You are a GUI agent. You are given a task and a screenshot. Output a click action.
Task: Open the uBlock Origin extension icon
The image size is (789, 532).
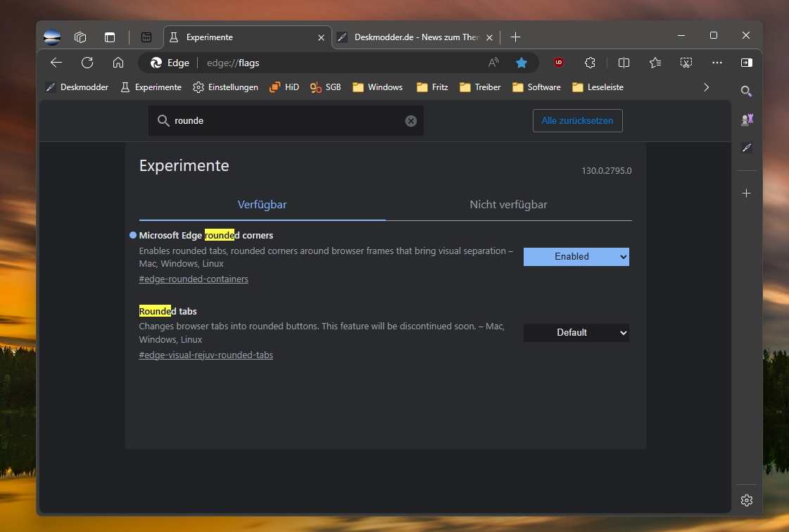click(x=559, y=63)
